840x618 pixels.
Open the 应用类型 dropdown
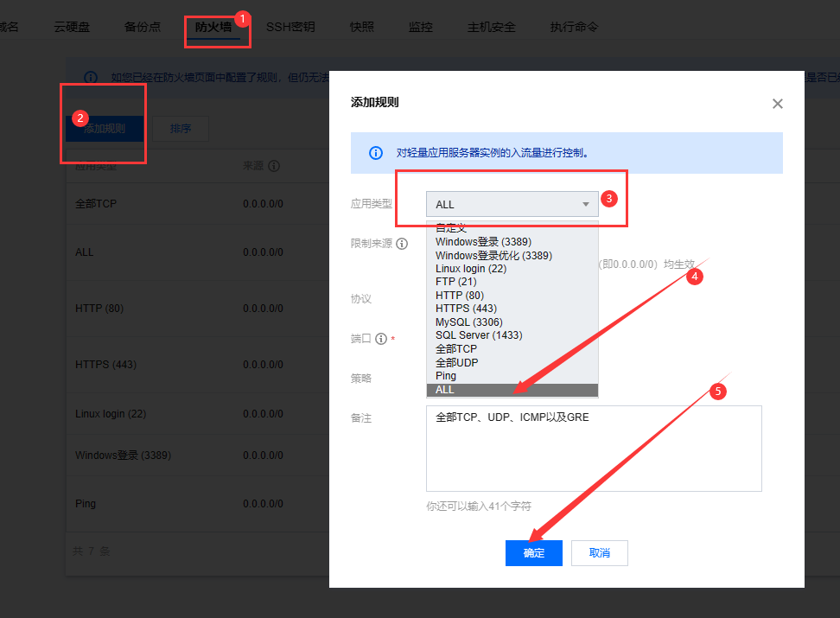pyautogui.click(x=512, y=204)
